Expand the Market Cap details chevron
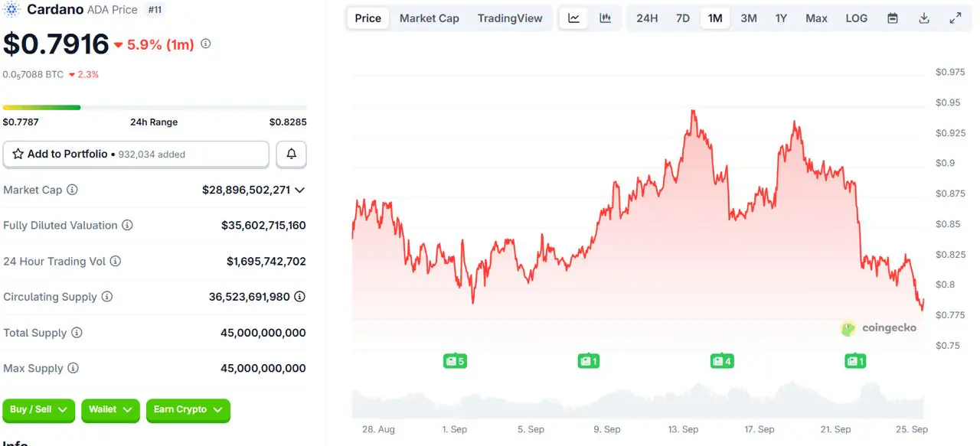 [299, 190]
